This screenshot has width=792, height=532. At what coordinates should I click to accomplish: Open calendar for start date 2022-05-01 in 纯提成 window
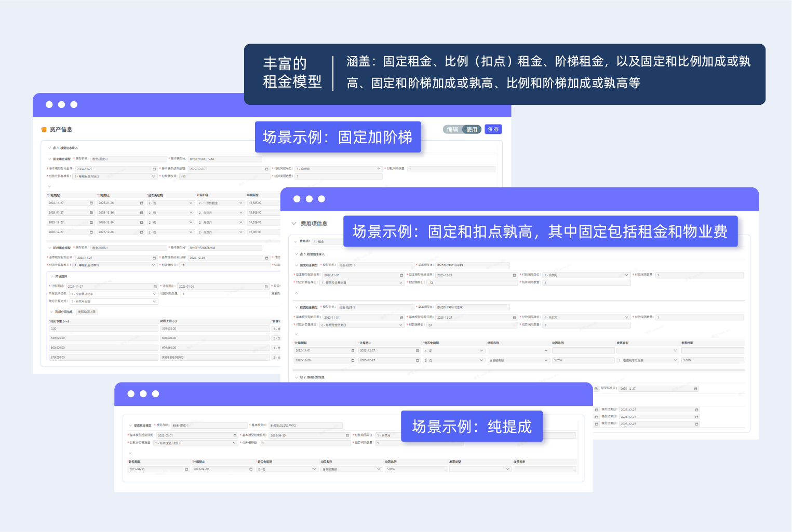[235, 435]
